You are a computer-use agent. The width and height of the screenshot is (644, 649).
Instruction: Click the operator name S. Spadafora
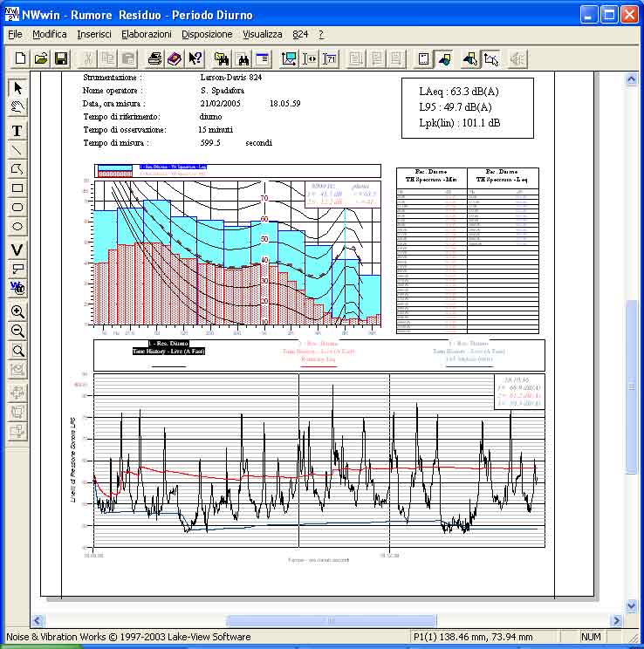pos(223,90)
